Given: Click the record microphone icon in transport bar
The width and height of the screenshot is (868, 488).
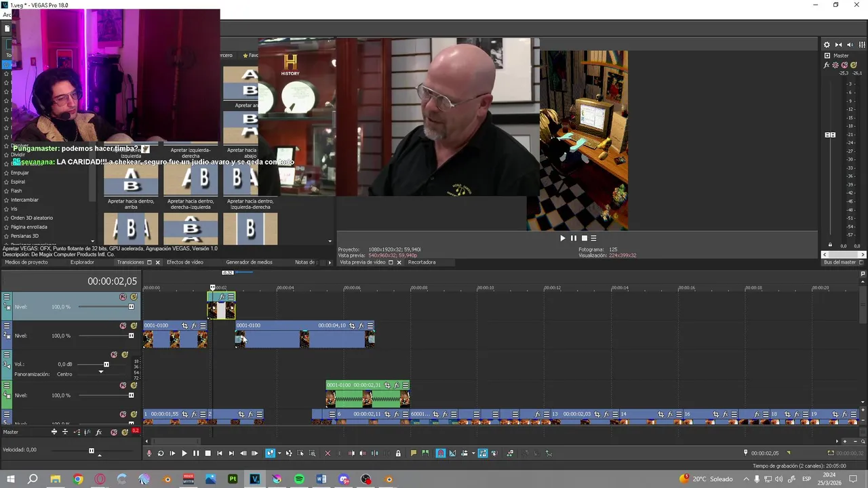Looking at the screenshot, I should [x=149, y=453].
